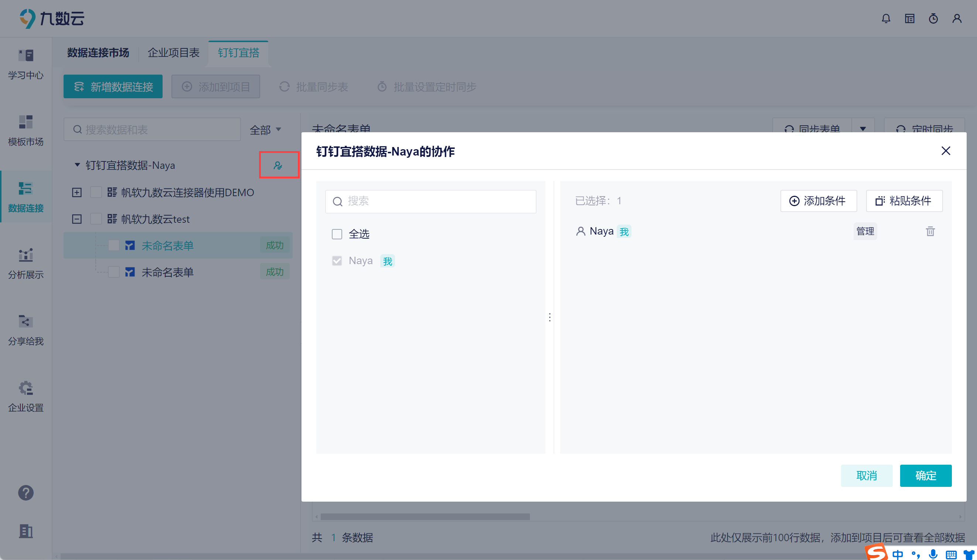Open the timer icon in top bar
The width and height of the screenshot is (977, 560).
click(933, 18)
